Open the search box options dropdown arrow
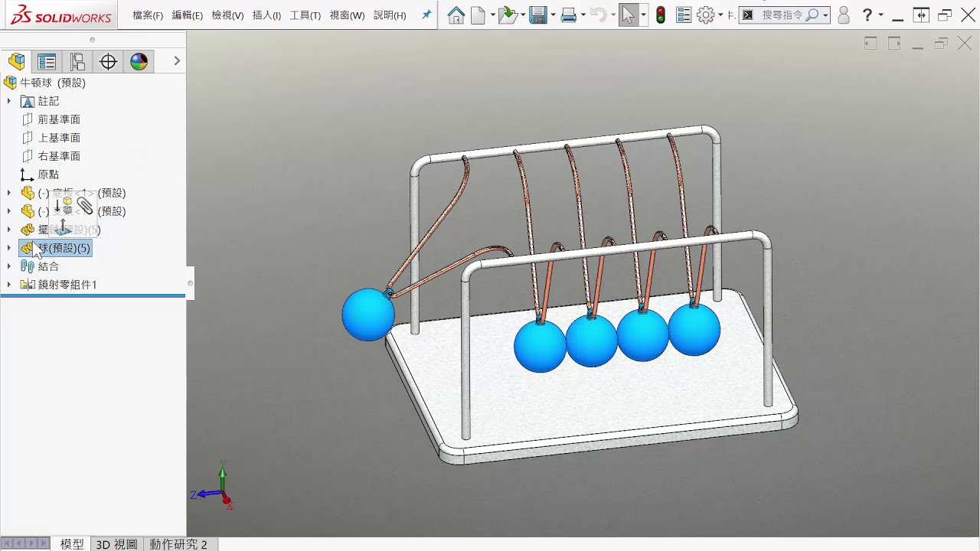The height and width of the screenshot is (551, 980). pyautogui.click(x=825, y=15)
